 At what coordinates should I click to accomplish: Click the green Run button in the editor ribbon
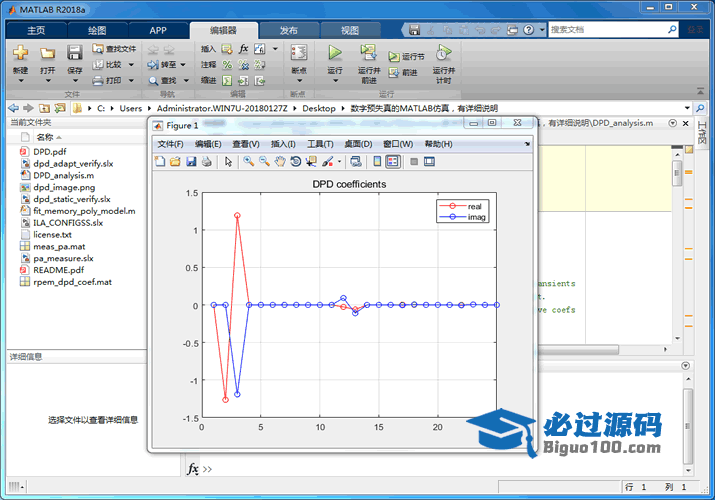click(x=335, y=53)
